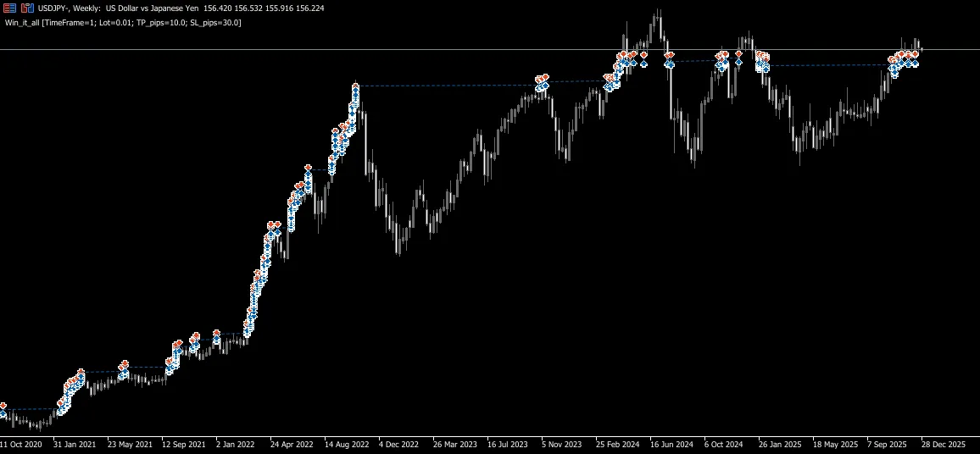Click the 6 Oct 2024 date label

pyautogui.click(x=724, y=446)
